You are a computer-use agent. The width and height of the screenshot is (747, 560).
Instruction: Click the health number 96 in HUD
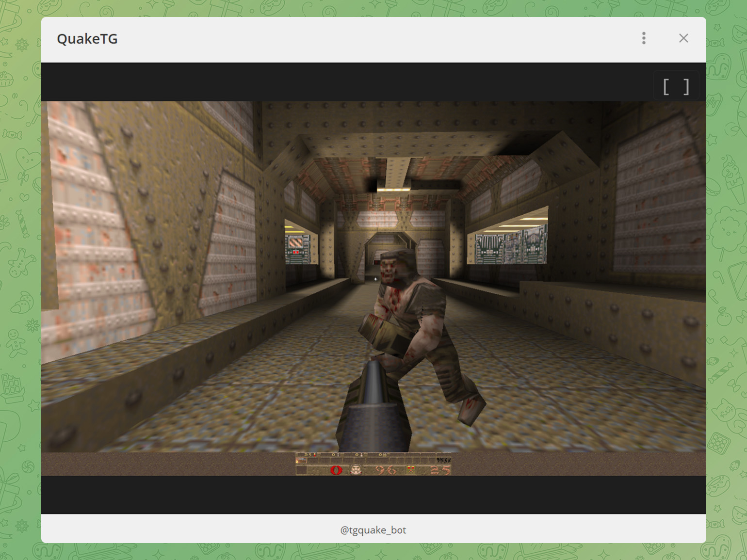click(386, 470)
